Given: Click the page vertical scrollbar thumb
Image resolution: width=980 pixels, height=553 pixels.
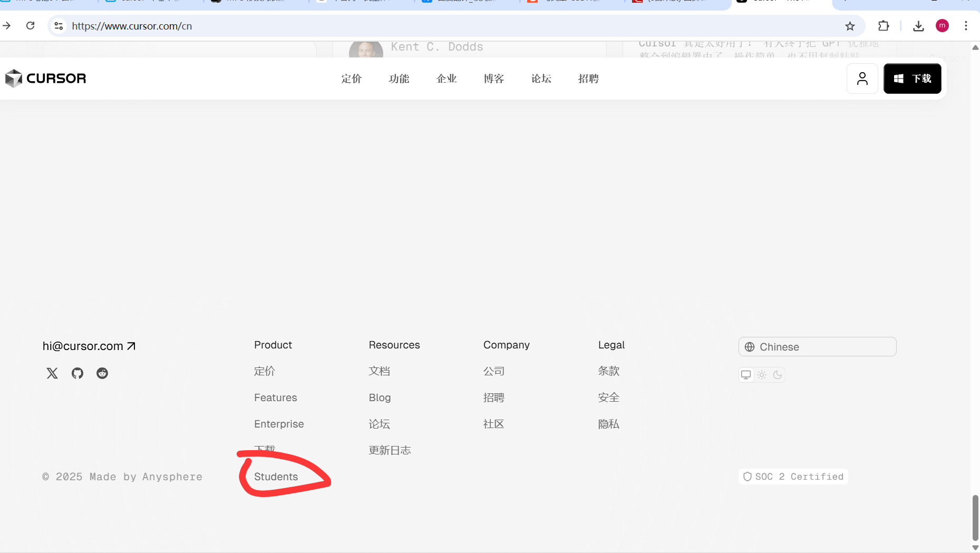Looking at the screenshot, I should (x=975, y=518).
